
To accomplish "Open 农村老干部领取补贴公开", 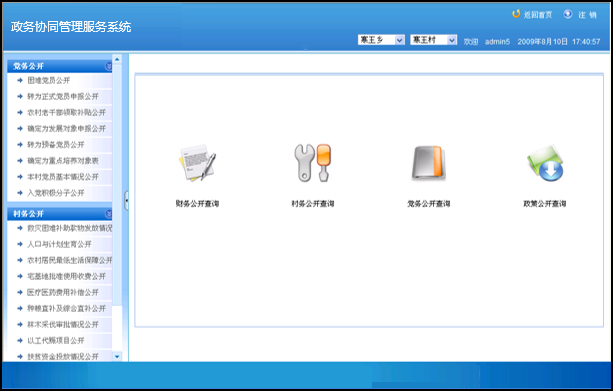I will 66,113.
